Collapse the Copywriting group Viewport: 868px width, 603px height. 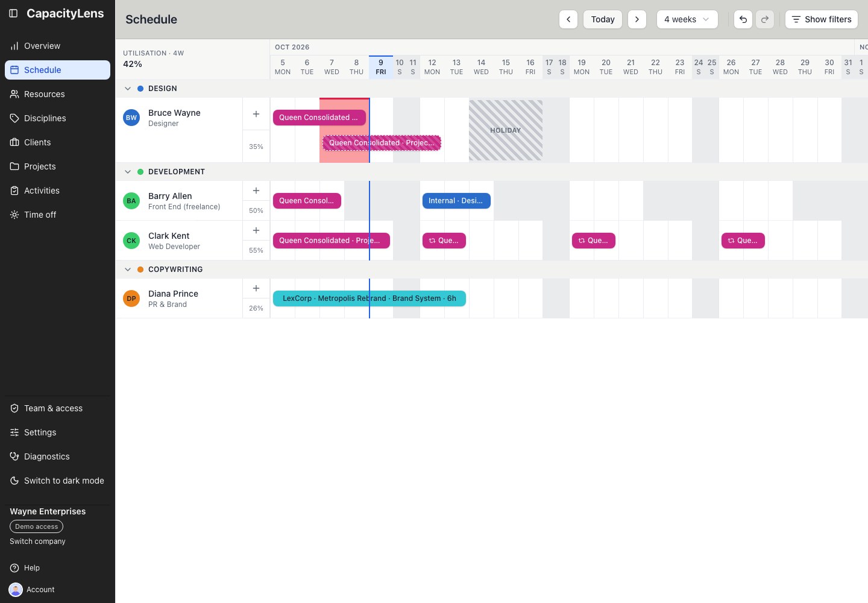pos(128,270)
